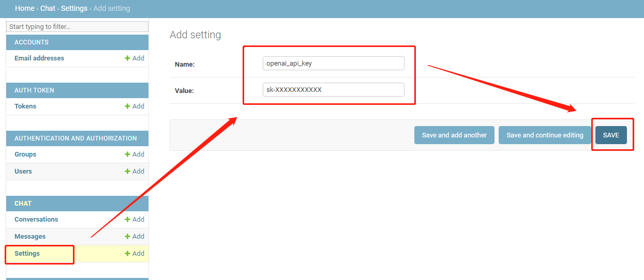Click the plus Add icon beside Groups
The image size is (644, 280).
[127, 154]
